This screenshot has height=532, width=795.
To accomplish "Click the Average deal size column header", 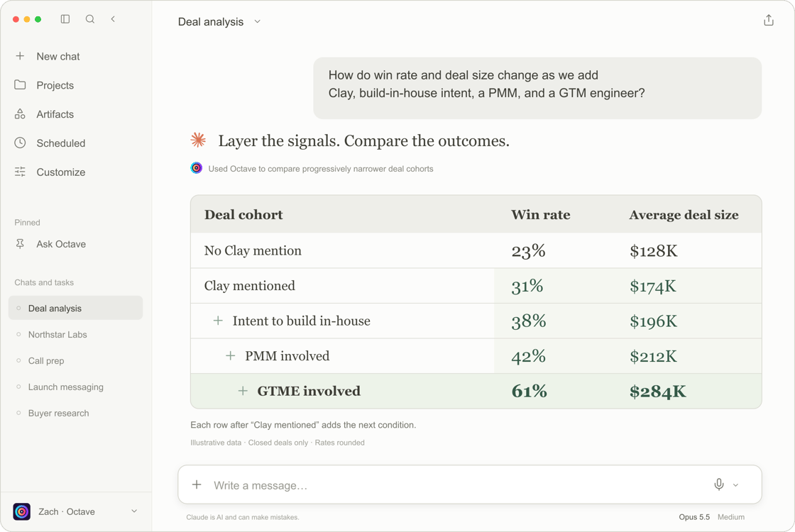I will [684, 214].
